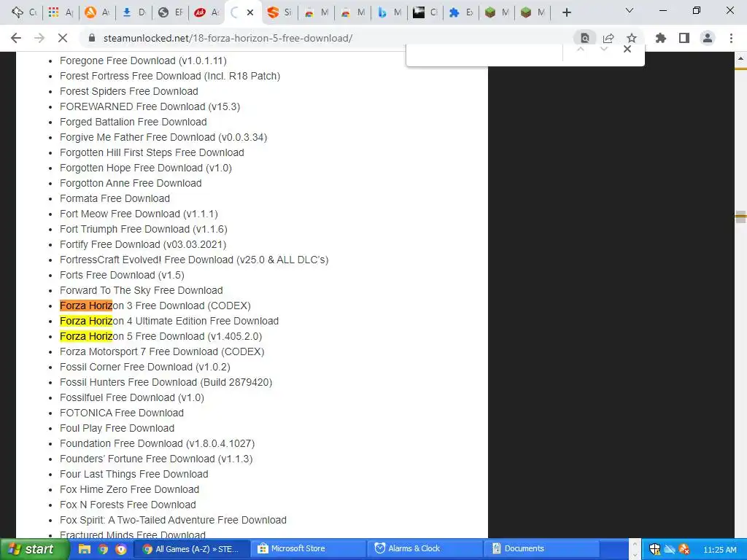The height and width of the screenshot is (560, 747).
Task: Open Fort Meow Free Download link
Action: (139, 214)
